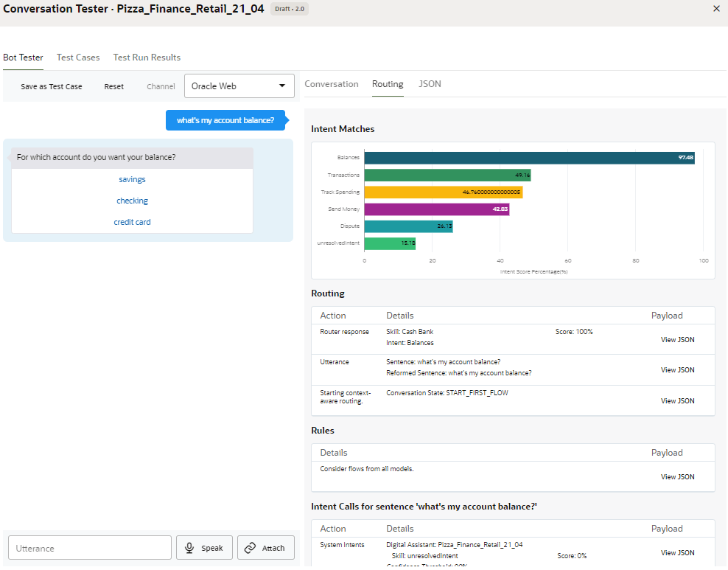Close the Conversation Tester dialog
The height and width of the screenshot is (570, 728).
(x=716, y=9)
